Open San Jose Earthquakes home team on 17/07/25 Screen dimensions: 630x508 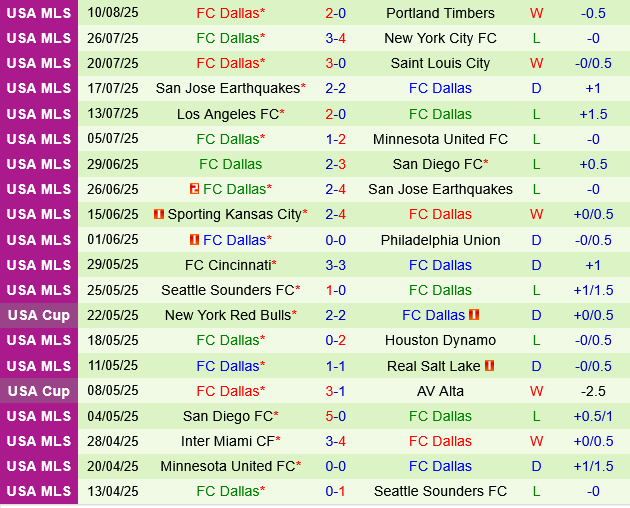227,88
